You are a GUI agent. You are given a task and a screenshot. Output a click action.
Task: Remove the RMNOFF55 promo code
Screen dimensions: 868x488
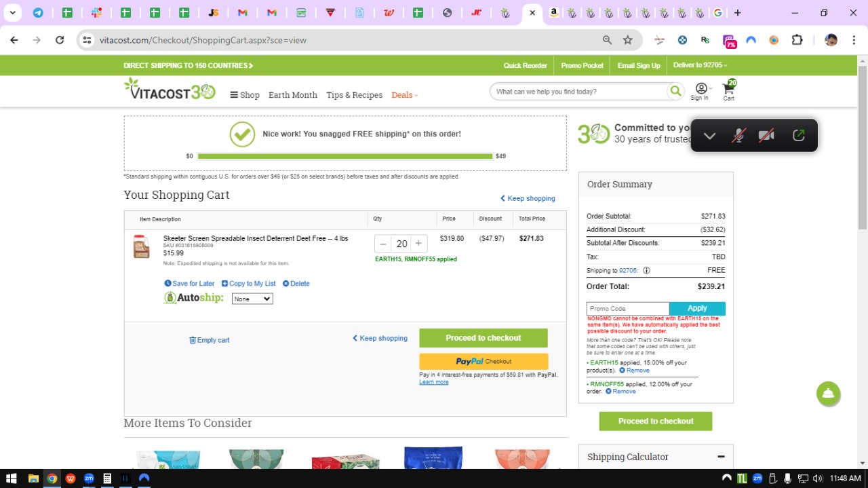[x=620, y=392]
